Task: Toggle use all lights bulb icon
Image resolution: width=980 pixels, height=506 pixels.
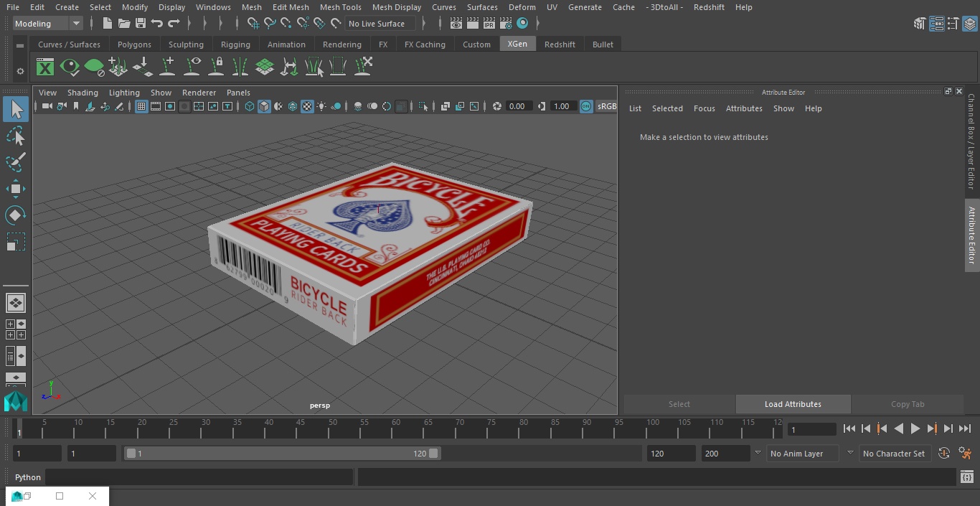Action: point(321,106)
